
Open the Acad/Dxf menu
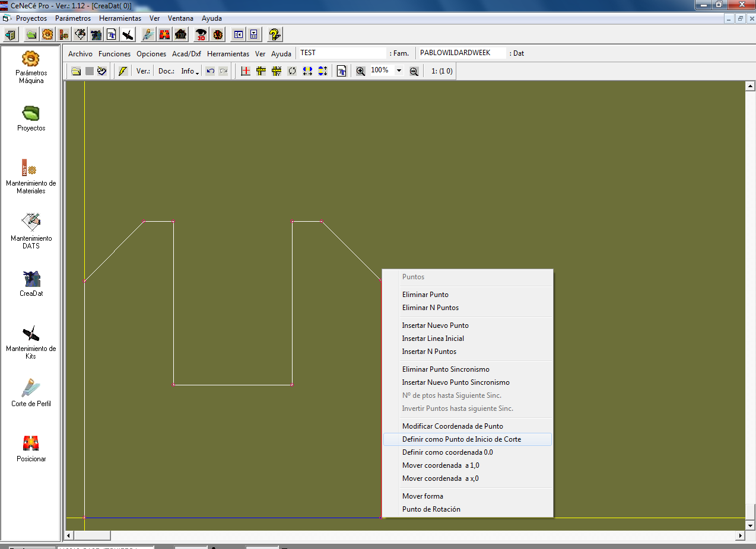coord(186,53)
